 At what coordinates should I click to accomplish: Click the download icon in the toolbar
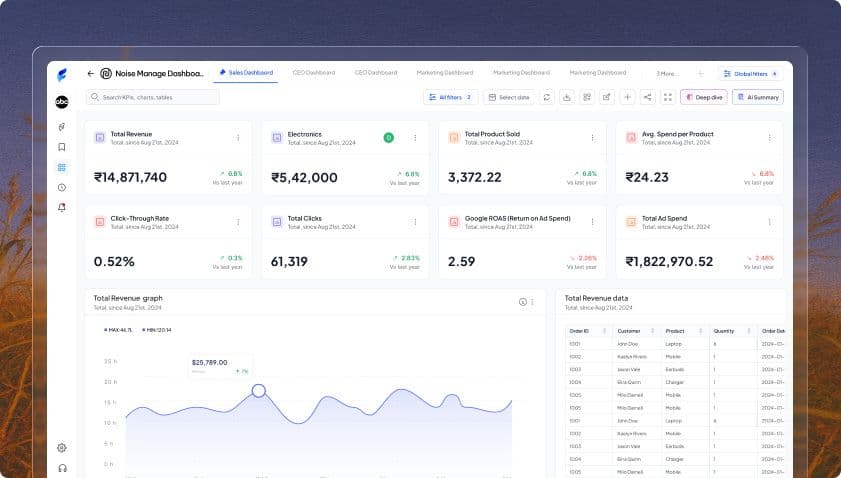pyautogui.click(x=566, y=97)
